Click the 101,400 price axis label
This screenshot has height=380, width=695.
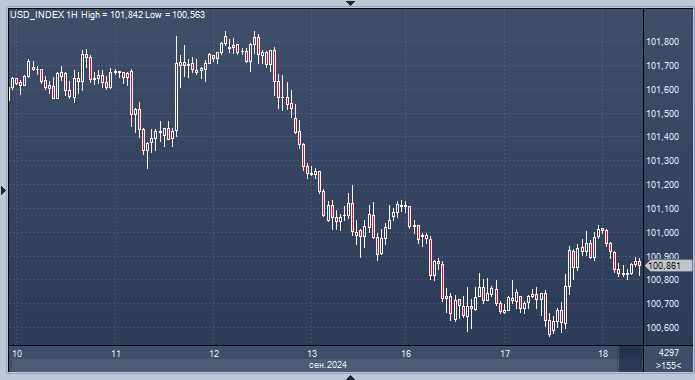click(663, 137)
